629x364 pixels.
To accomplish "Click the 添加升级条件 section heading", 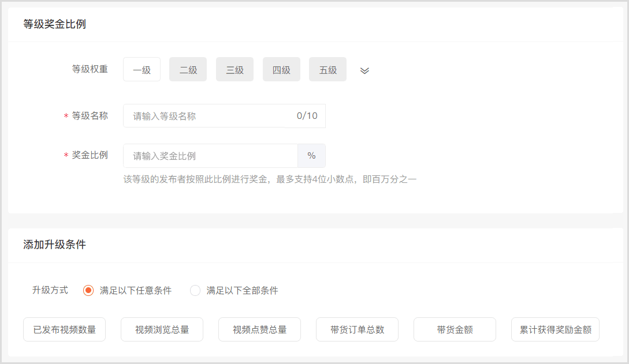I will [x=54, y=245].
